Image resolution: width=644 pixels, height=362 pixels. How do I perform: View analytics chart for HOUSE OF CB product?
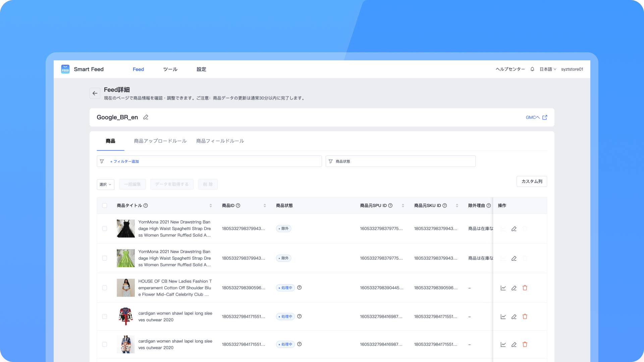[x=503, y=288]
